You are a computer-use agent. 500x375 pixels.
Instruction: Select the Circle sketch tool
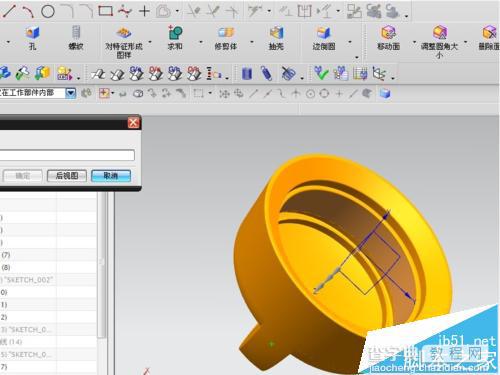point(48,11)
